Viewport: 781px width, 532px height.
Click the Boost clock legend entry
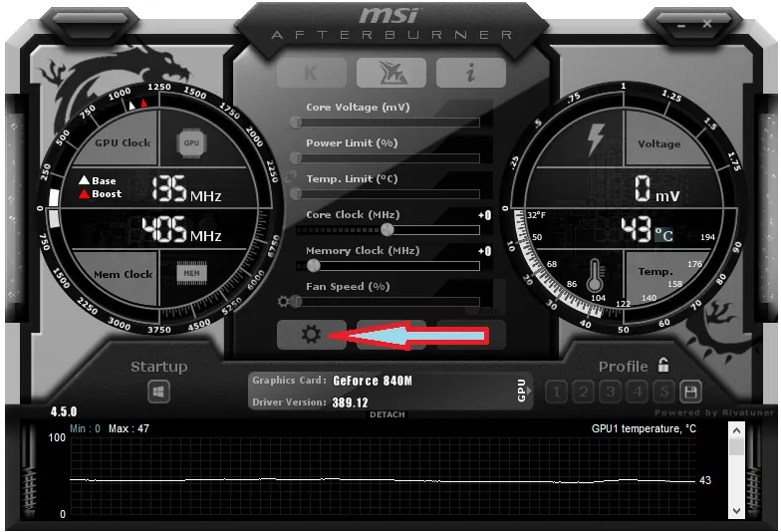100,193
